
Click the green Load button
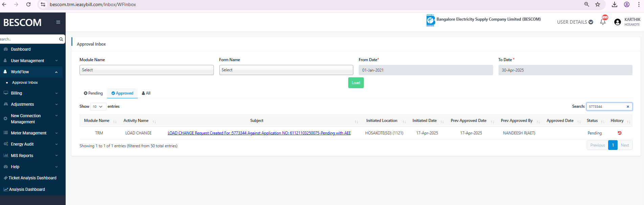356,83
